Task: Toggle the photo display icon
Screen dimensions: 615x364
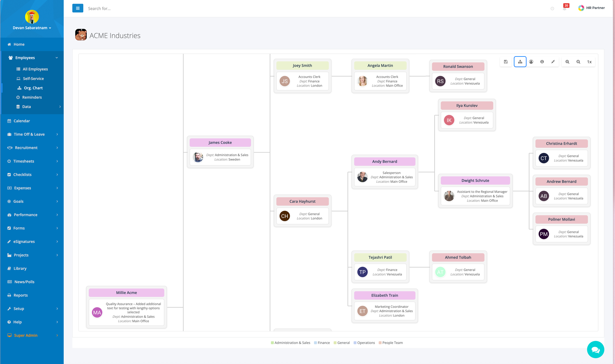Action: click(531, 62)
